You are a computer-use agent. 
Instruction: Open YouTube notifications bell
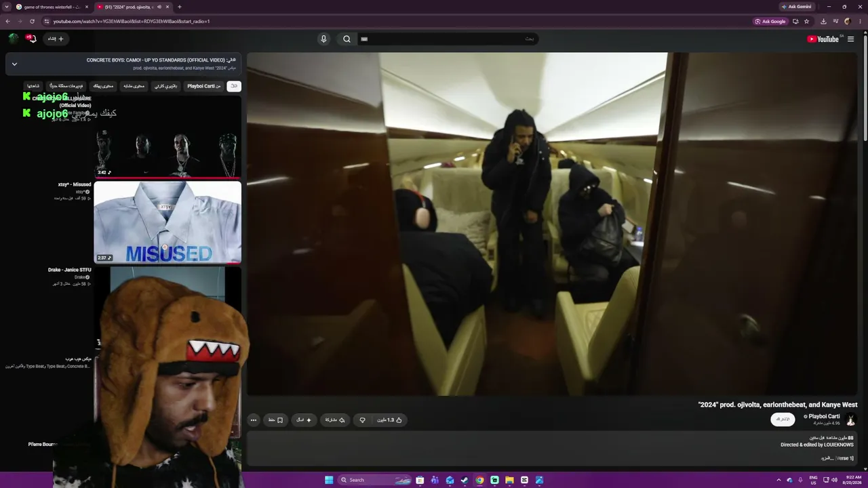pos(31,39)
